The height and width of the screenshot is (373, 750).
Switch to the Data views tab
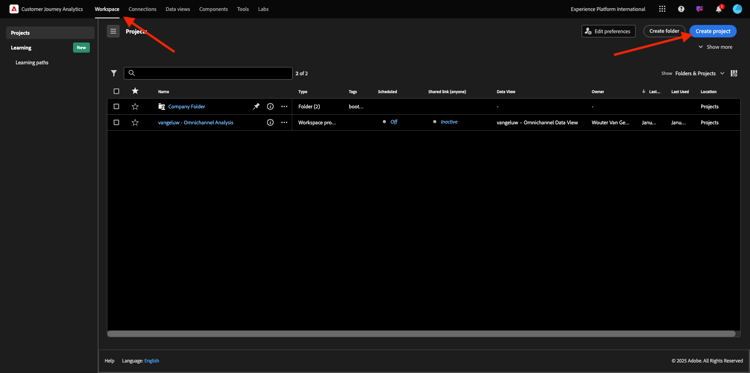click(x=177, y=9)
